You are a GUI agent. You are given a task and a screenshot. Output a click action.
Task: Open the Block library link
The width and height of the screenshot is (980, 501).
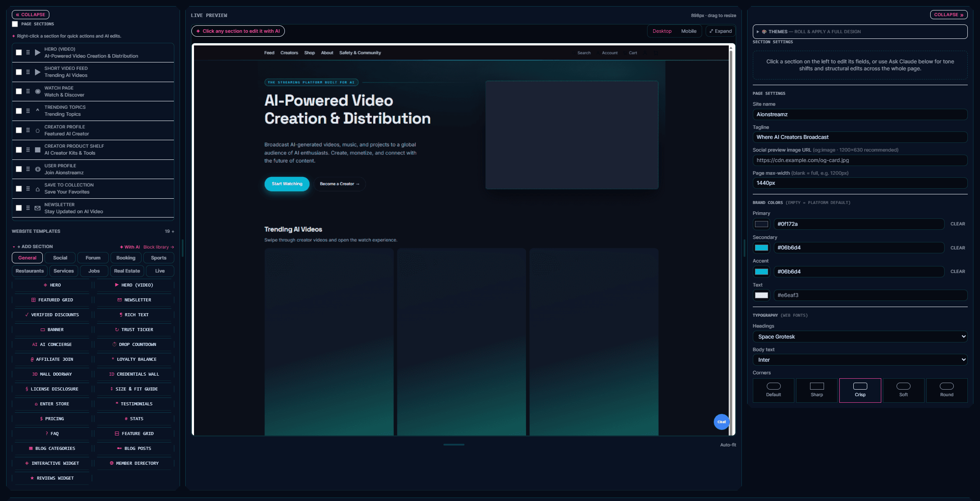(x=159, y=247)
